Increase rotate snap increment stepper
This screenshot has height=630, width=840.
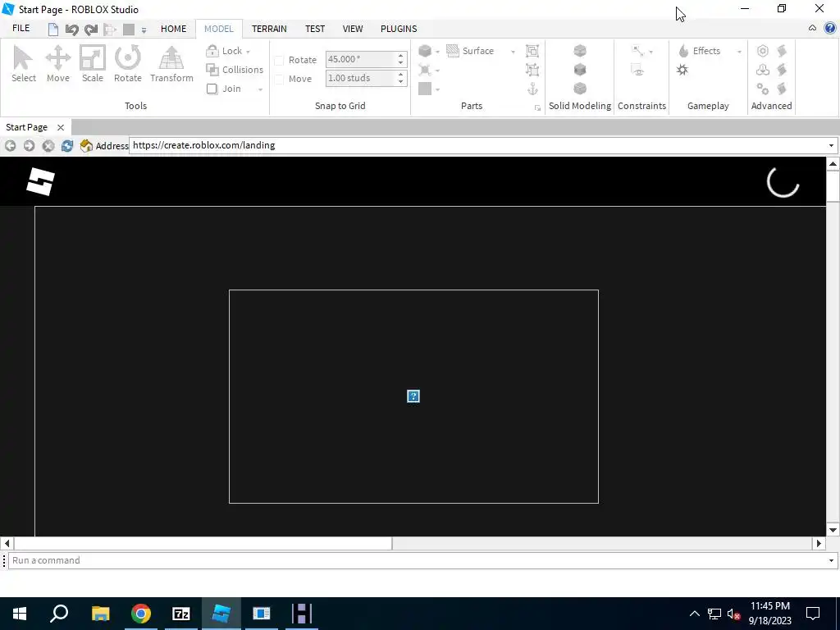point(400,56)
